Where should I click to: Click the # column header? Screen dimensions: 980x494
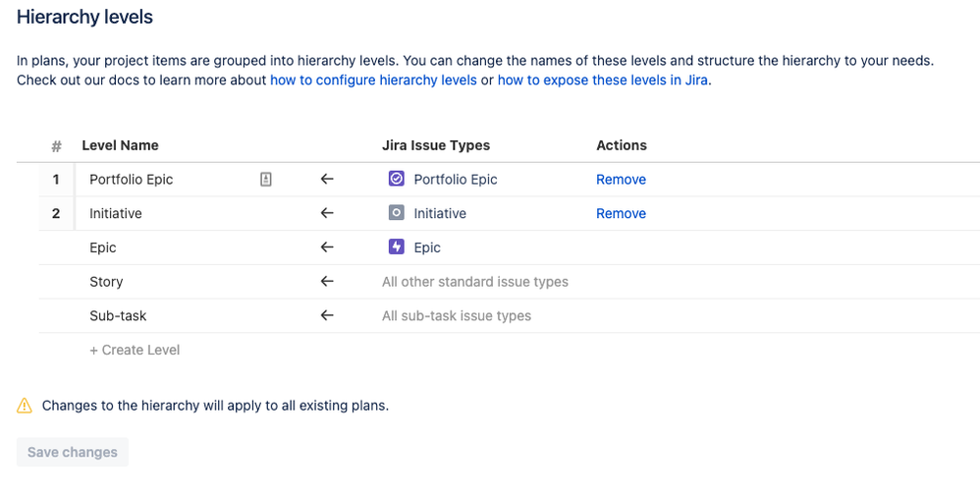[56, 146]
